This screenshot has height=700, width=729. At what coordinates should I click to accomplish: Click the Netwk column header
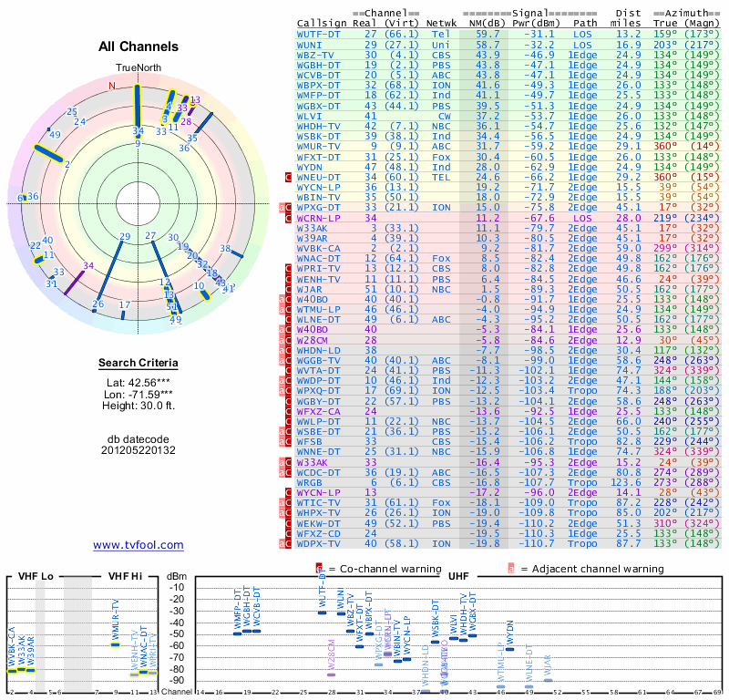(441, 24)
